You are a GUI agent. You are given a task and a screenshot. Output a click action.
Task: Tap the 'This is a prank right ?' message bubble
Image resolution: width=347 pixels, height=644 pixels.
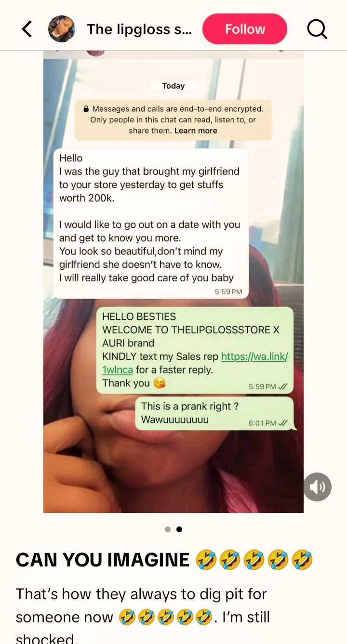click(x=214, y=413)
